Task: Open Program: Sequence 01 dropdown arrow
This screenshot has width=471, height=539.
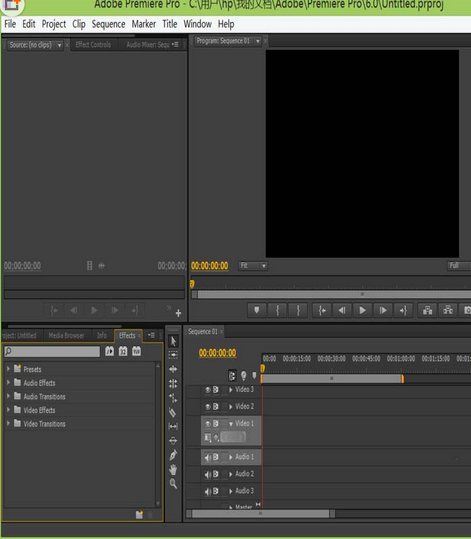Action: pos(258,41)
